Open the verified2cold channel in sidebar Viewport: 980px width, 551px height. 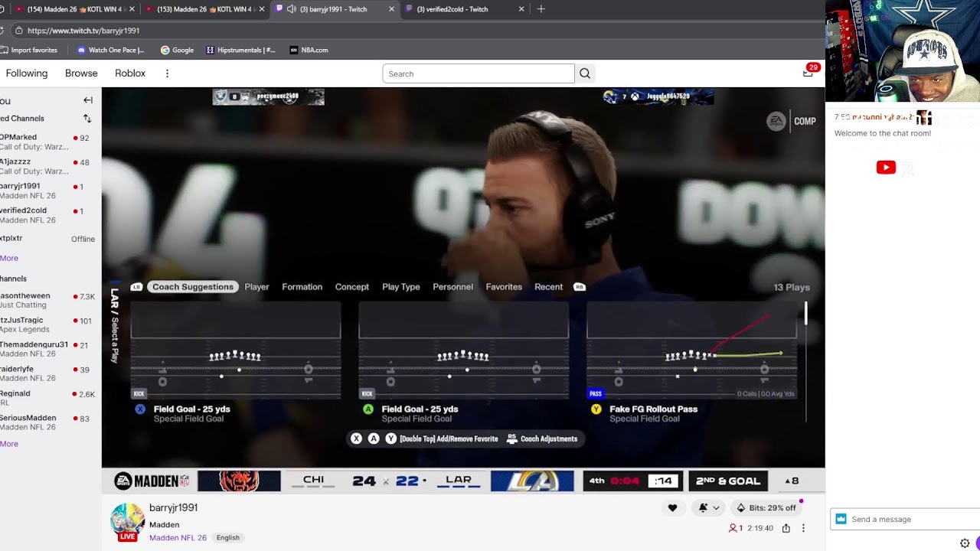(x=47, y=215)
